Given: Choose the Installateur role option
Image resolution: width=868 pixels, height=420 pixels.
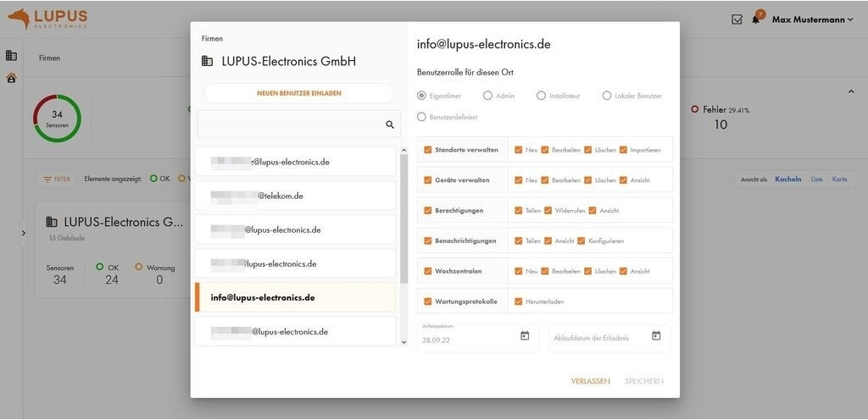Looking at the screenshot, I should pos(541,96).
